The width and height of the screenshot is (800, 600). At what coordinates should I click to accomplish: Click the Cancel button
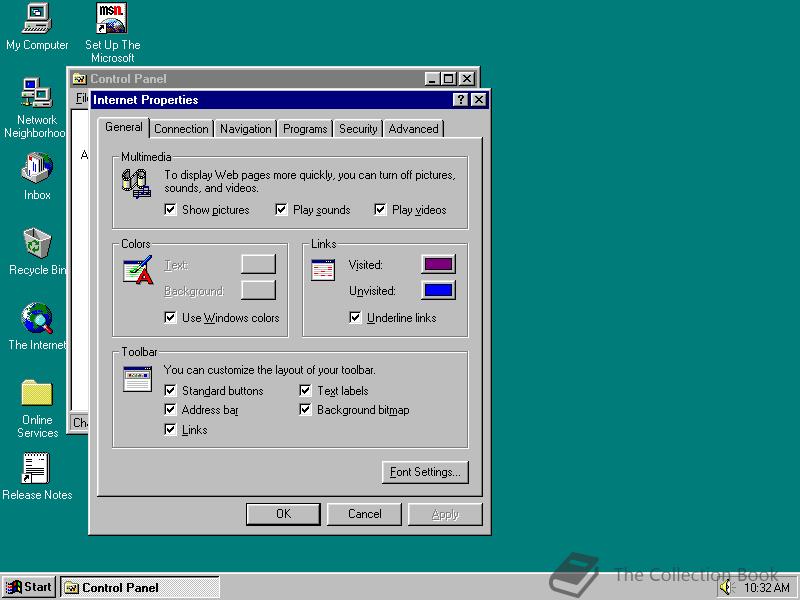(x=364, y=514)
